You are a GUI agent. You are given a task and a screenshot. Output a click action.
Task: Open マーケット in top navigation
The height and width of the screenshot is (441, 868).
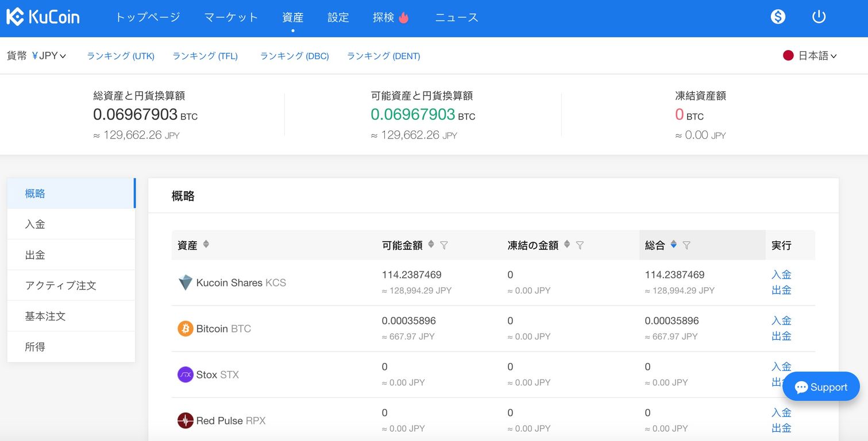point(232,17)
